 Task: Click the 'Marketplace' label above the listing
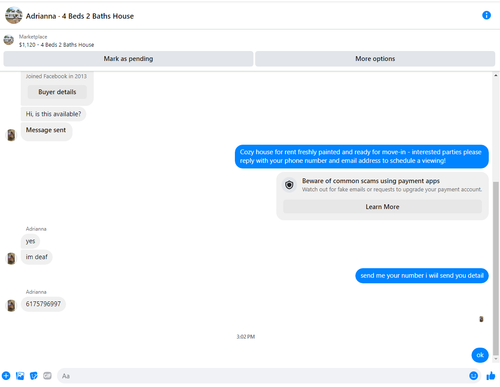coord(33,37)
